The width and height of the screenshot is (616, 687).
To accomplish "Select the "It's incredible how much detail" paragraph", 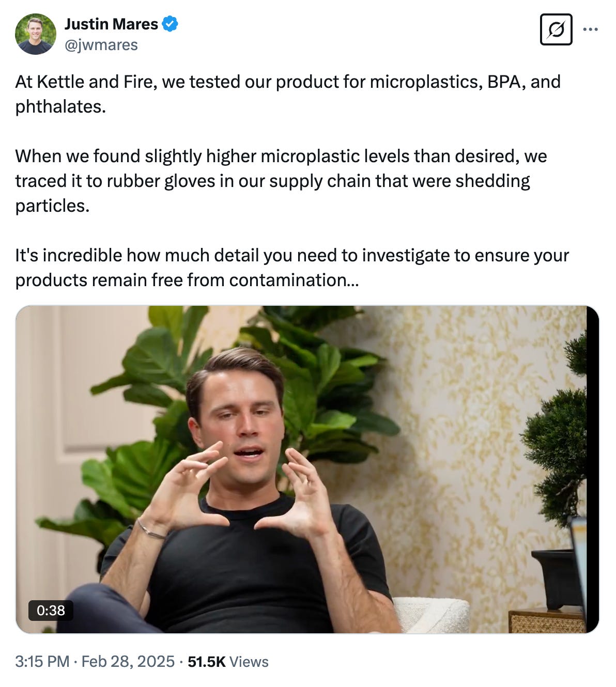I will 292,268.
